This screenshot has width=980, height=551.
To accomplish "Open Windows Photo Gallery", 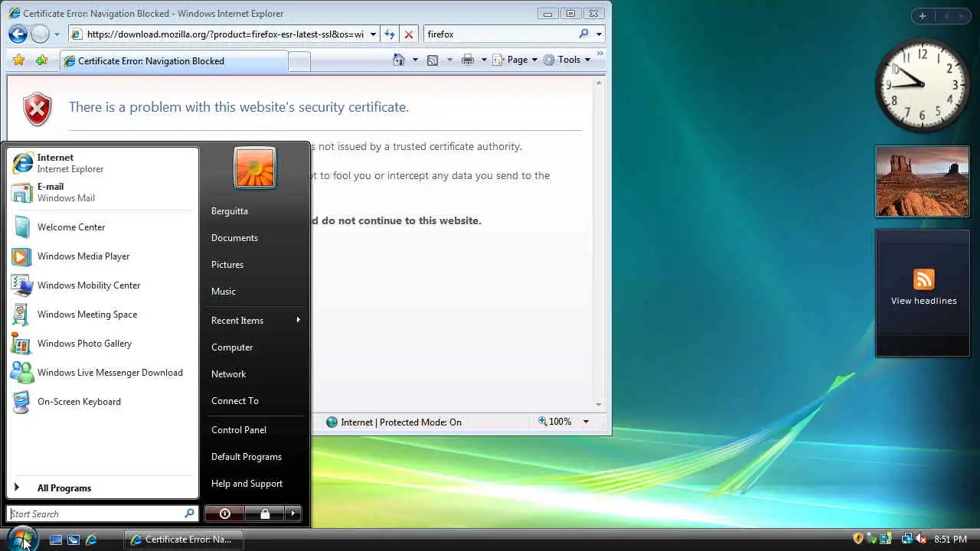I will (103, 344).
